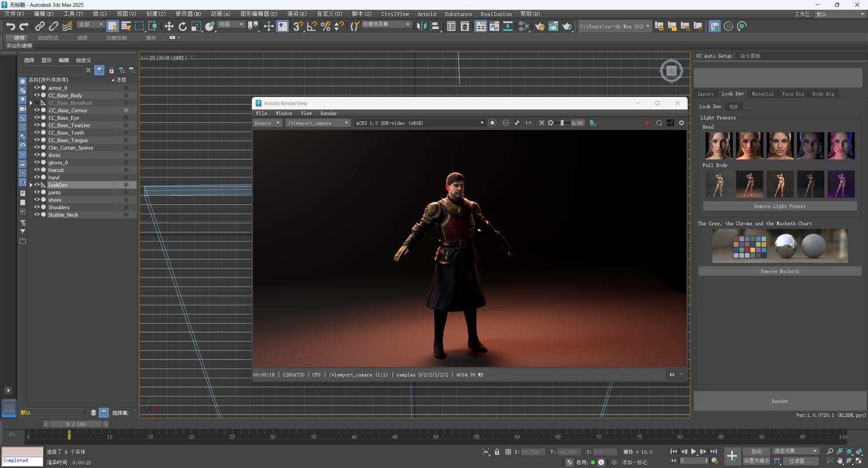868x468 pixels.
Task: Open the Beauty AOV dropdown
Action: [x=267, y=123]
